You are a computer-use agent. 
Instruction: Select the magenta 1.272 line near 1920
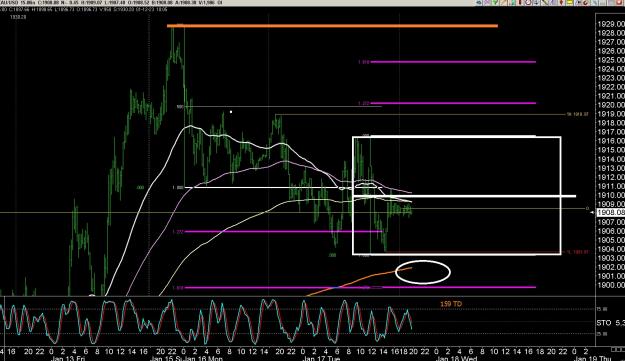tap(453, 103)
